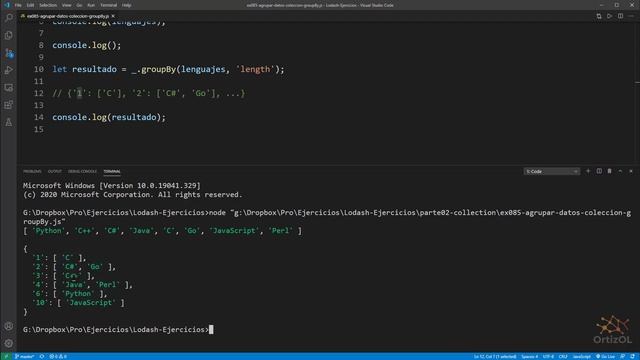Close the groupBy.js editor tab
Screen dimensions: 640x360
point(113,16)
